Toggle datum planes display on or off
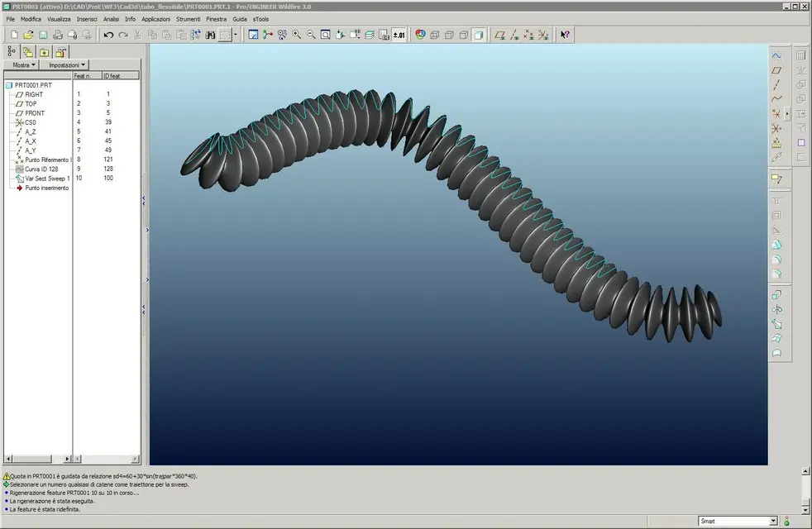Viewport: 812px width, 529px height. 499,35
